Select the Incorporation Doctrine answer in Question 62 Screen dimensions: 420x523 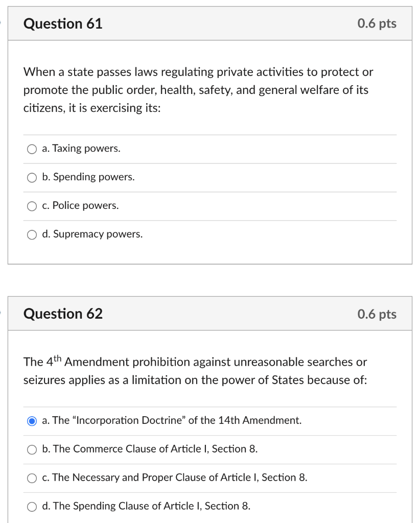32,420
